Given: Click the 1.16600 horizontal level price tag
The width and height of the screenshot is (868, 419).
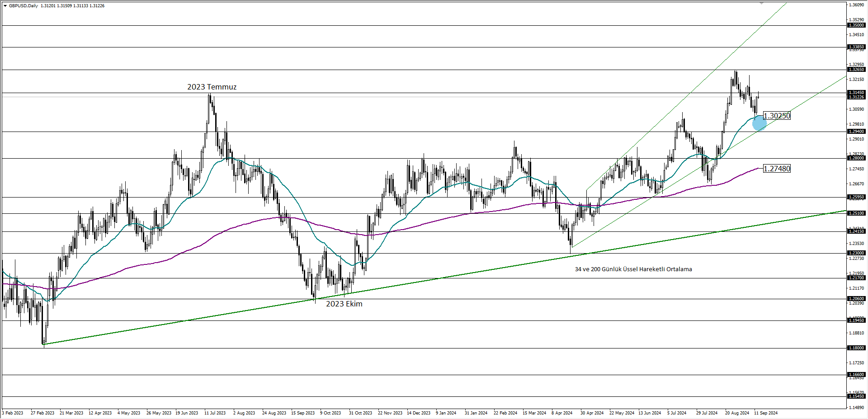Looking at the screenshot, I should [x=856, y=375].
